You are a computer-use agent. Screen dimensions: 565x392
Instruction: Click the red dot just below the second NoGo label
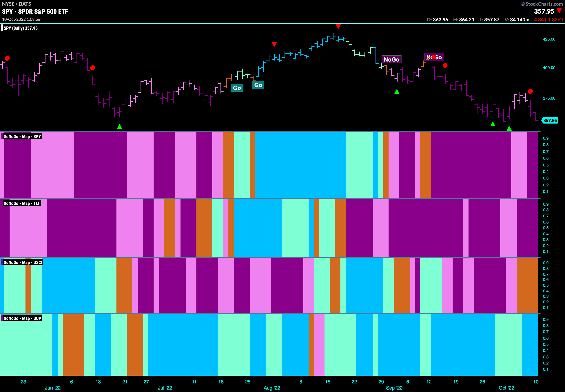[445, 66]
